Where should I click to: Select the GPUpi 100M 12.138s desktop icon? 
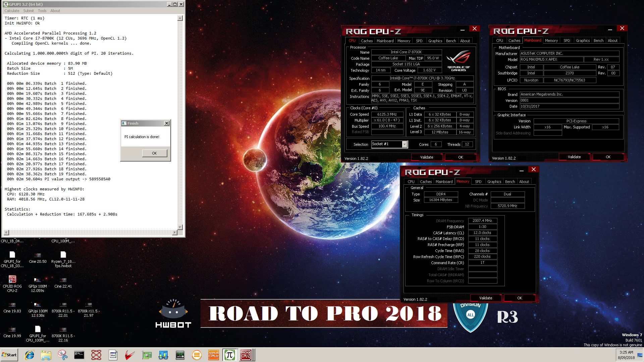pyautogui.click(x=38, y=309)
